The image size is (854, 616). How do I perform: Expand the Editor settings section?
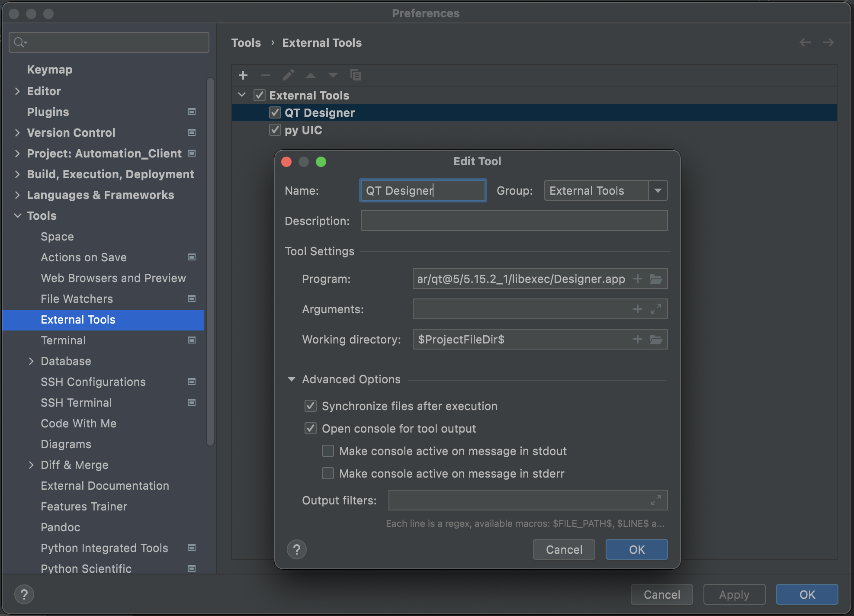click(17, 91)
